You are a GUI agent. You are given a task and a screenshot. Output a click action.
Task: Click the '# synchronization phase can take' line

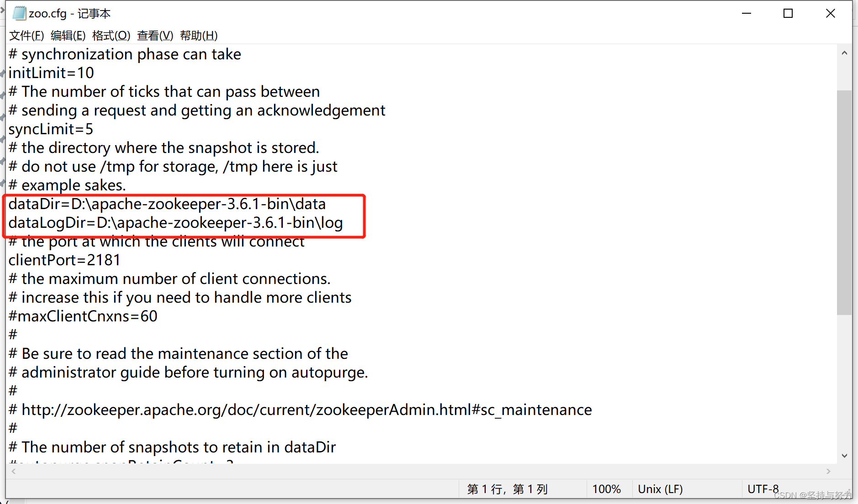125,54
